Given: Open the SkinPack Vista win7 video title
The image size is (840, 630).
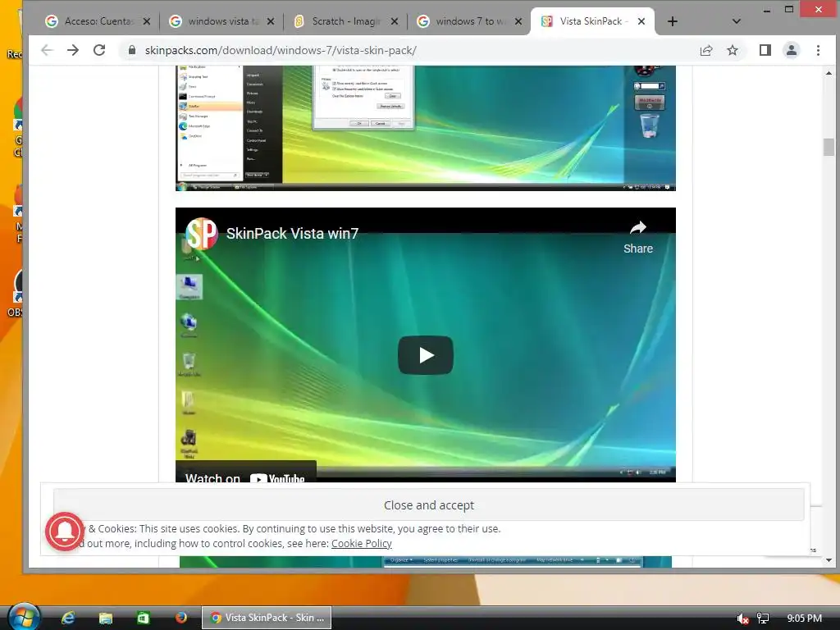Looking at the screenshot, I should (x=292, y=234).
